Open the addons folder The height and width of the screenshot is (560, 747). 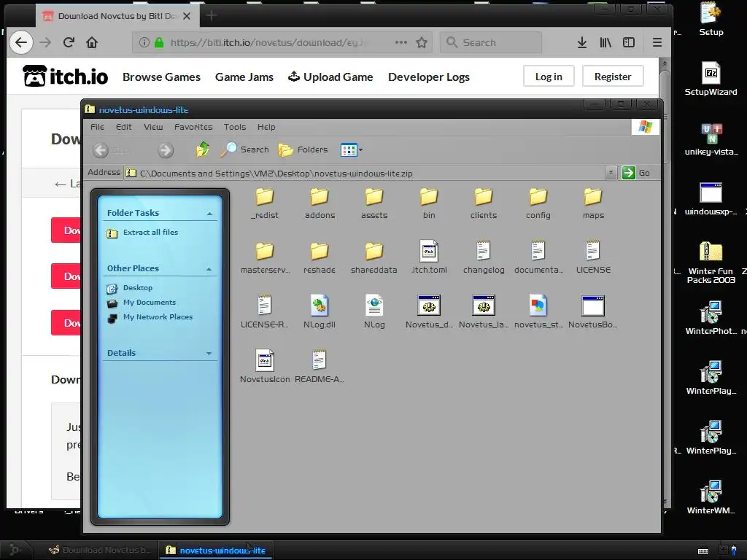pyautogui.click(x=320, y=203)
